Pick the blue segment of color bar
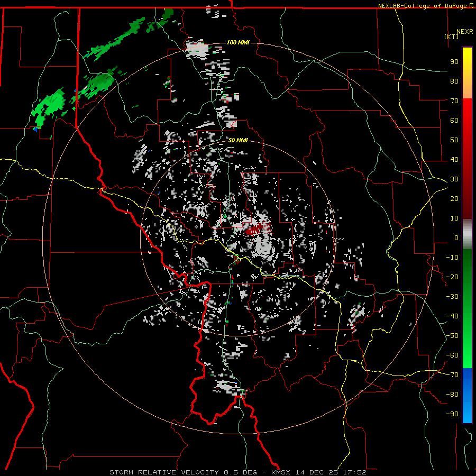This screenshot has height=476, width=476. (x=467, y=395)
